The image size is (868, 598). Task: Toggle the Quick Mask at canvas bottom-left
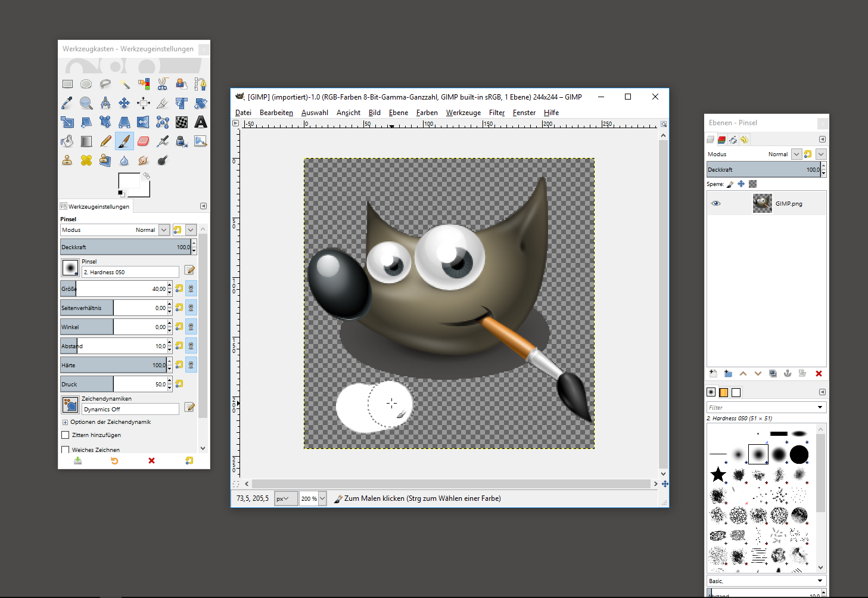[x=236, y=484]
